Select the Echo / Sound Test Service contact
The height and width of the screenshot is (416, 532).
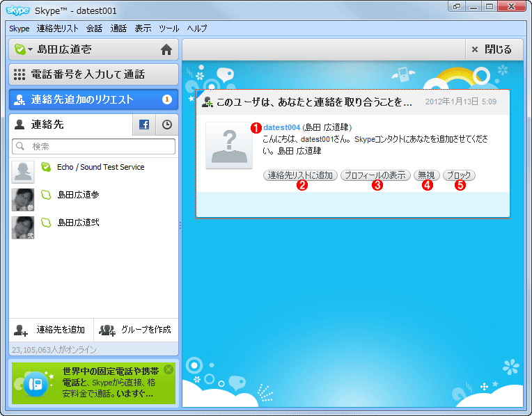[x=93, y=172]
